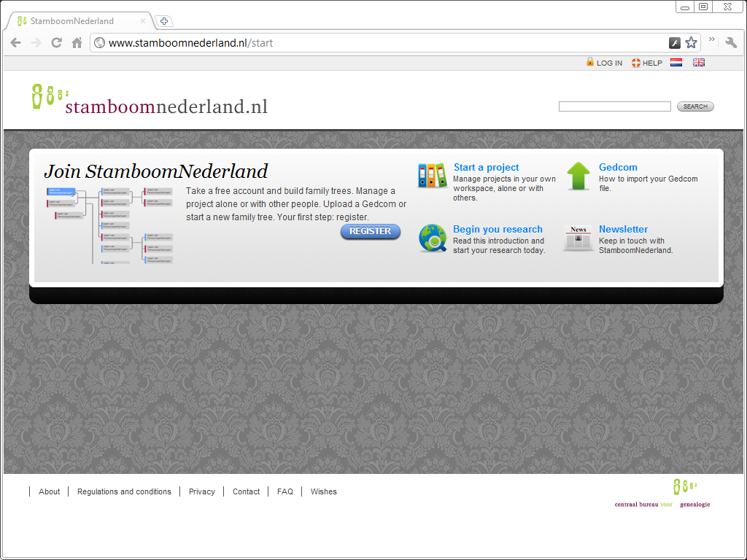Open the Begin you research link
This screenshot has height=560, width=747.
(498, 229)
